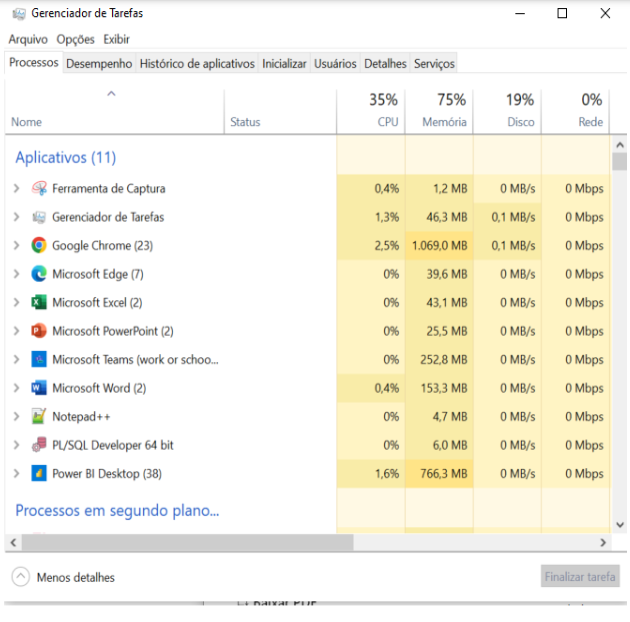Open the Opções menu
The width and height of the screenshot is (630, 622).
pyautogui.click(x=75, y=39)
